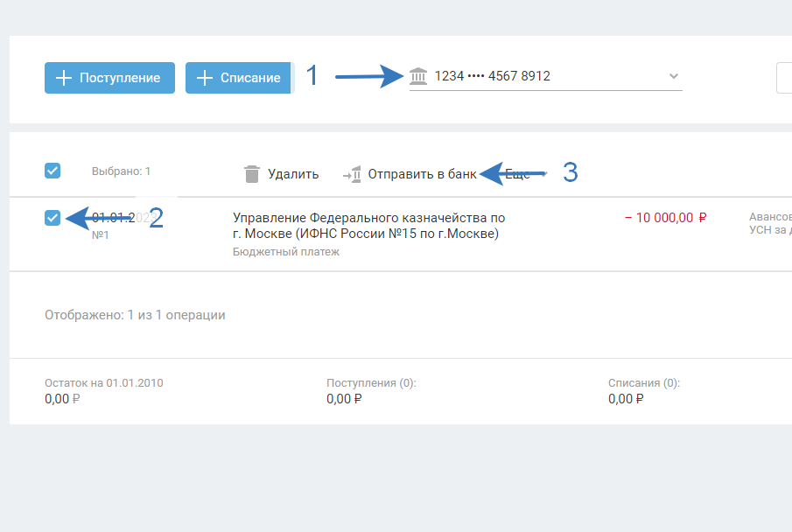Click the plus icon on Поступление button

pyautogui.click(x=63, y=78)
